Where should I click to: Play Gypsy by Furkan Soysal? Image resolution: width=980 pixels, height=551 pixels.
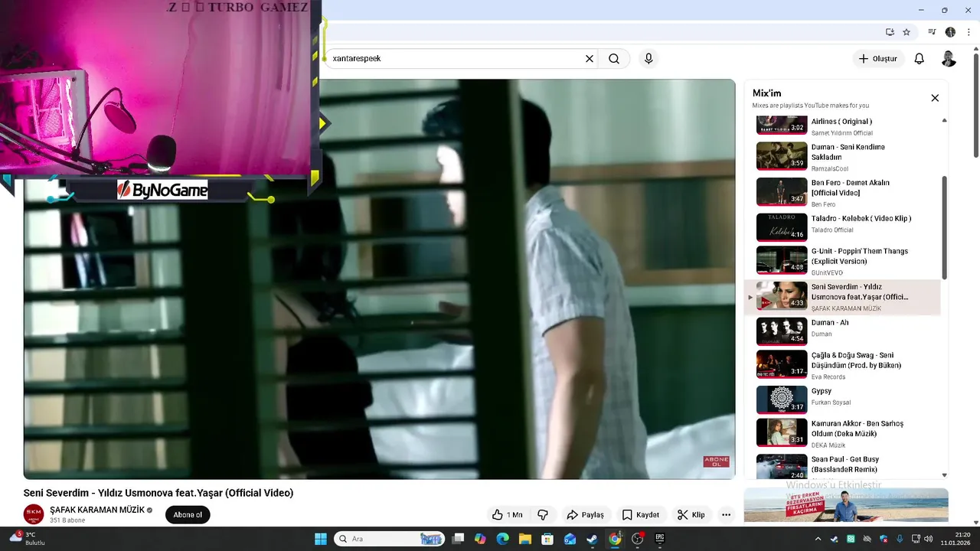pos(844,399)
